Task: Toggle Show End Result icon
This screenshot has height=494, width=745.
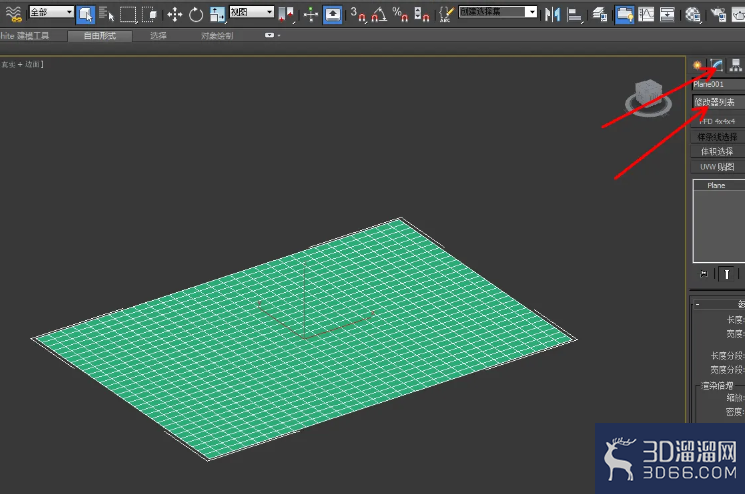Action: 726,274
